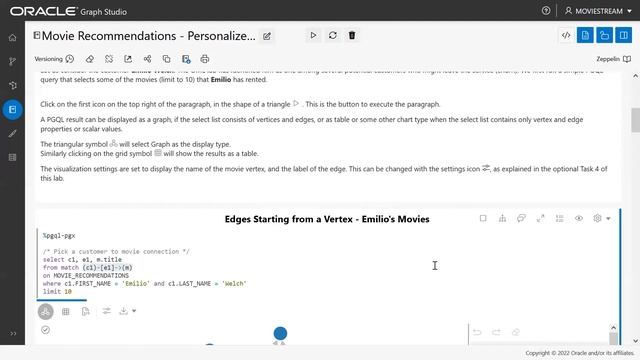Select the raw text output icon
The height and width of the screenshot is (360, 640).
[x=85, y=311]
